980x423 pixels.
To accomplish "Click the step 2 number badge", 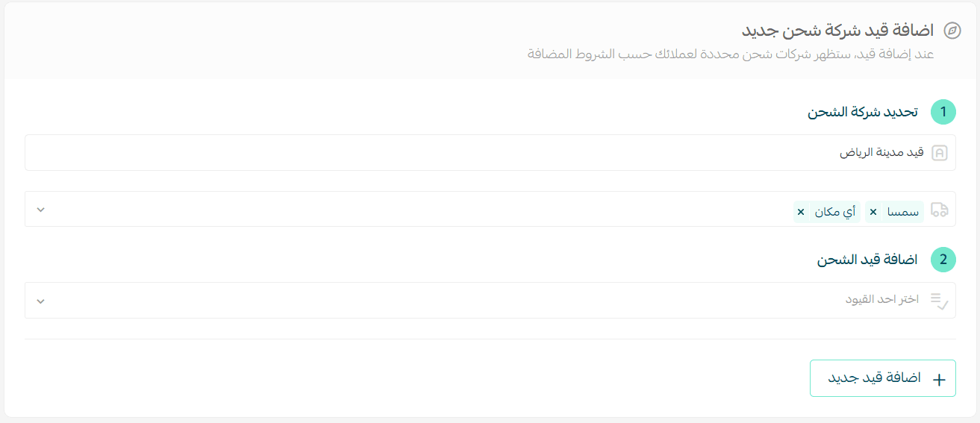I will click(x=943, y=260).
